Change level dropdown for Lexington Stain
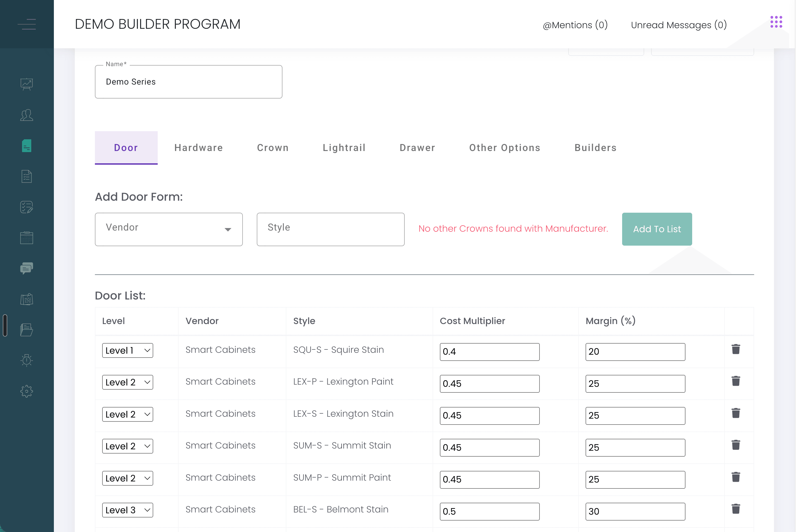 point(128,414)
